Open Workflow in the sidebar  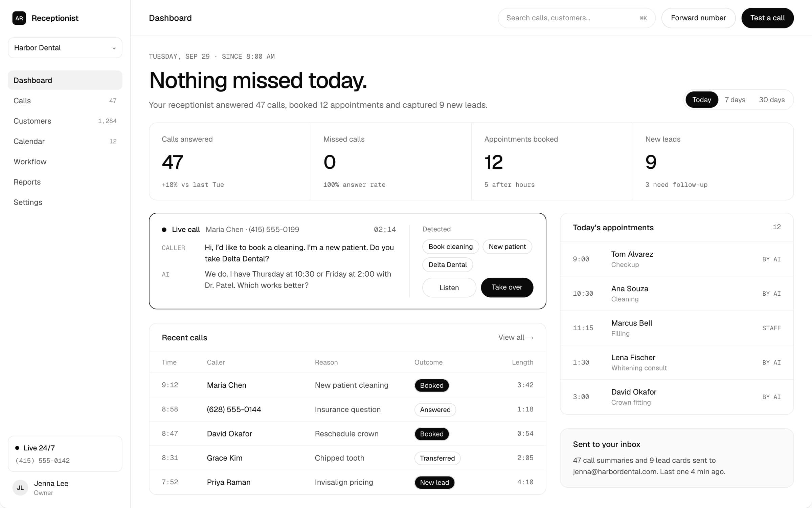[x=65, y=162]
